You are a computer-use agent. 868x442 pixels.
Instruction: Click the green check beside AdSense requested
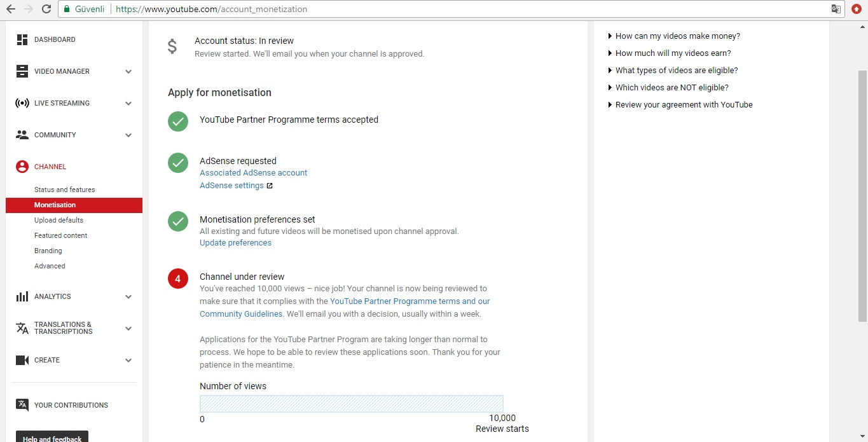coord(178,163)
